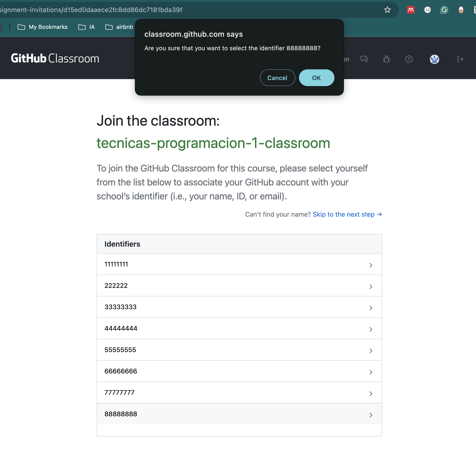Bookmark this page with the star icon

click(x=387, y=10)
